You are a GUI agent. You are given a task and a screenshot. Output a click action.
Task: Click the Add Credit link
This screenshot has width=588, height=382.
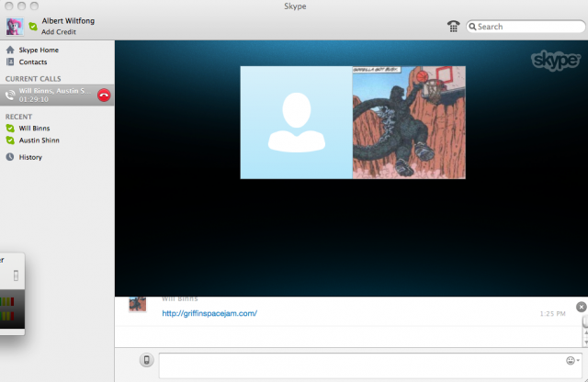click(x=59, y=32)
